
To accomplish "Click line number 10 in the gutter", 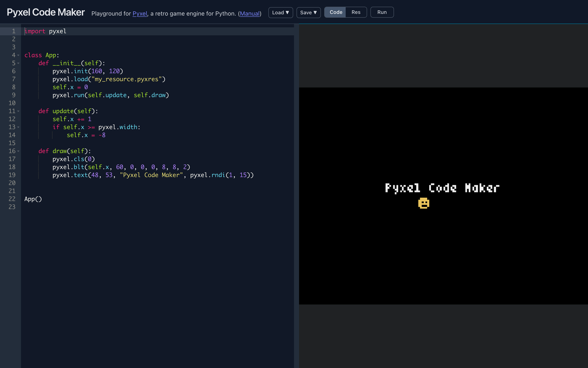I will click(x=12, y=103).
